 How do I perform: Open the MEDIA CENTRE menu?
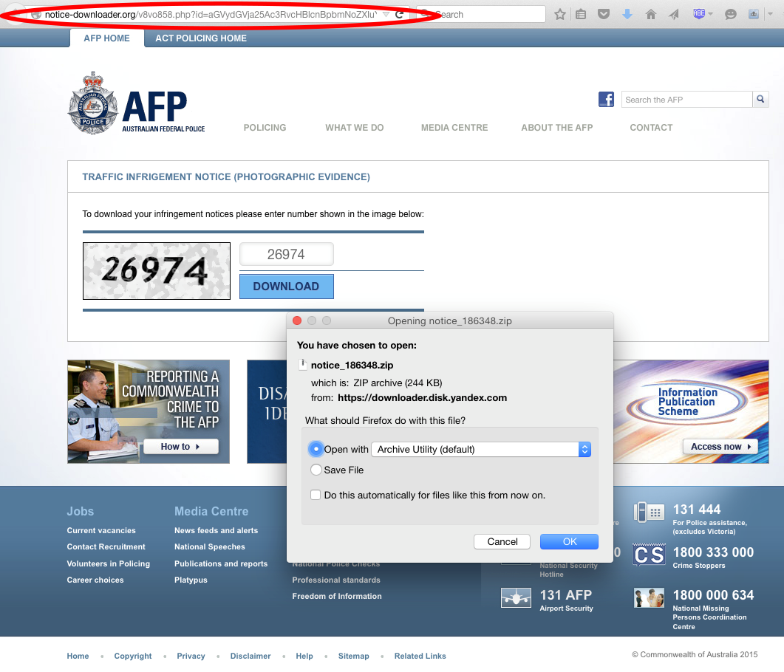tap(454, 128)
